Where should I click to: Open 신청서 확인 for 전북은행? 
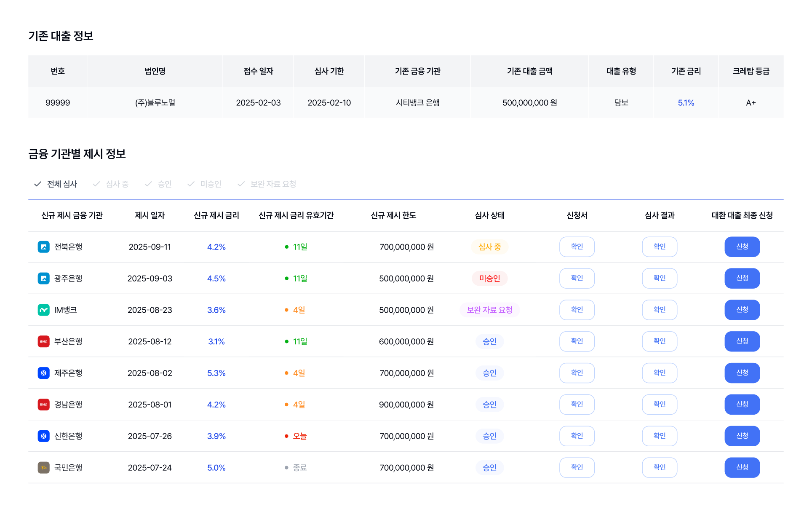(577, 247)
